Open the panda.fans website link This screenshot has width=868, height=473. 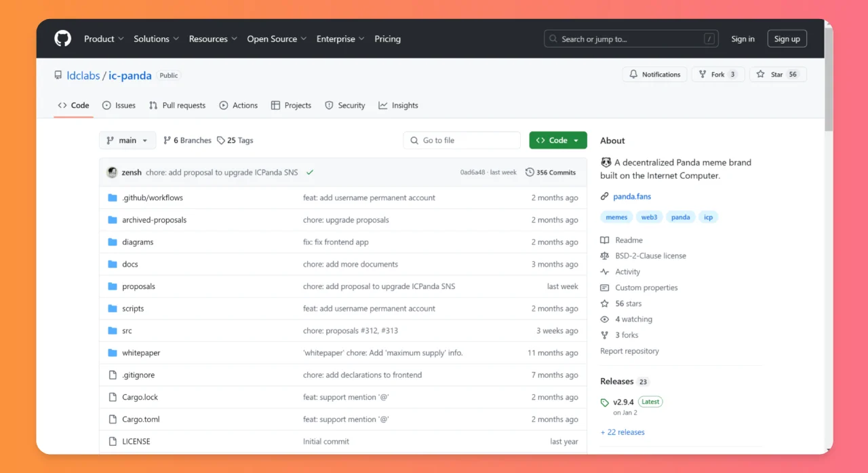tap(632, 196)
